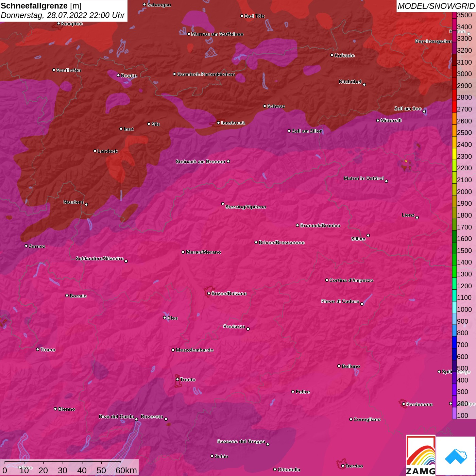Click the Cortina d'Ampezzo marker dot
The width and height of the screenshot is (476, 476).
click(x=327, y=280)
